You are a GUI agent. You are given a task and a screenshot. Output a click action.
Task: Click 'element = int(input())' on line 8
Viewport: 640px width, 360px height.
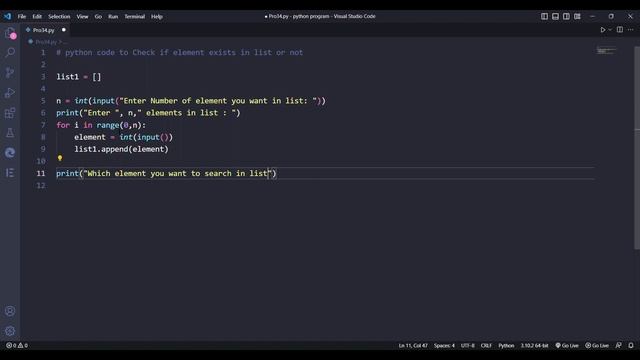point(124,137)
